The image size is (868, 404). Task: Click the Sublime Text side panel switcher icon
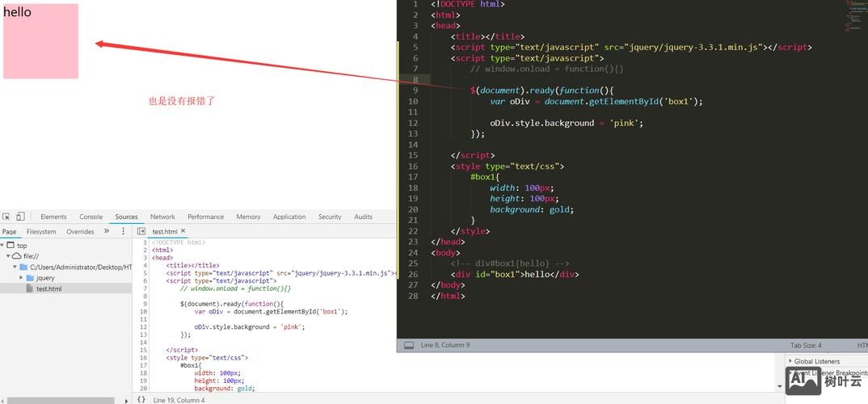[x=409, y=345]
